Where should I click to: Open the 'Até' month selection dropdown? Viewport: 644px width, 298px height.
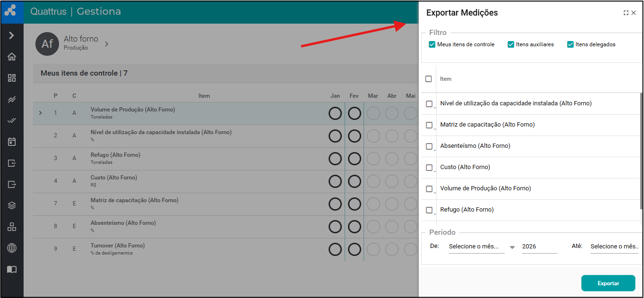click(x=614, y=247)
